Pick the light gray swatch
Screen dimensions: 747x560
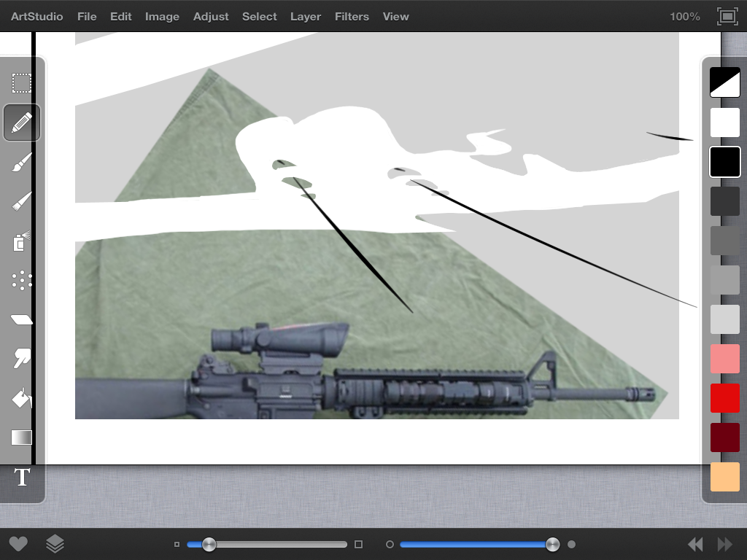click(724, 319)
